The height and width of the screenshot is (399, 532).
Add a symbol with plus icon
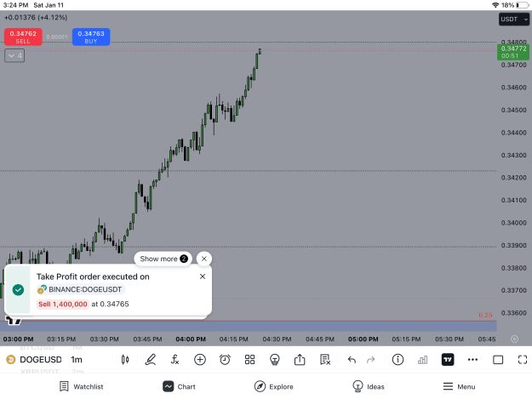pyautogui.click(x=200, y=360)
